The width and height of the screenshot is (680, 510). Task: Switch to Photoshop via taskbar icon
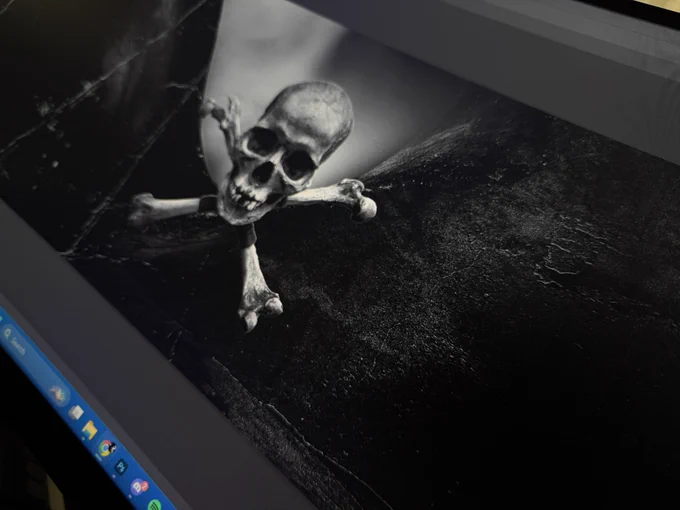click(x=121, y=467)
